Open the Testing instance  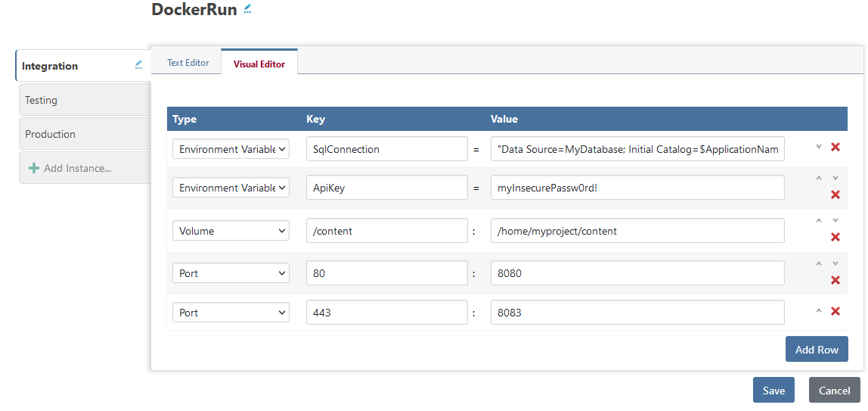(83, 100)
